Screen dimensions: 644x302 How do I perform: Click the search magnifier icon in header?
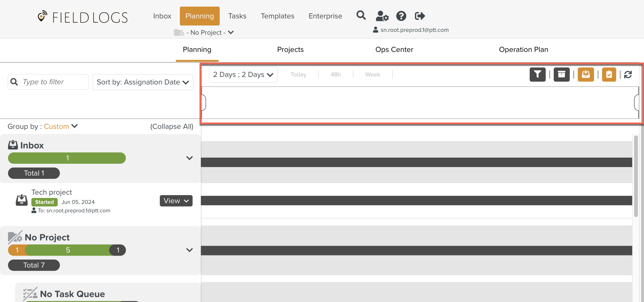click(361, 16)
